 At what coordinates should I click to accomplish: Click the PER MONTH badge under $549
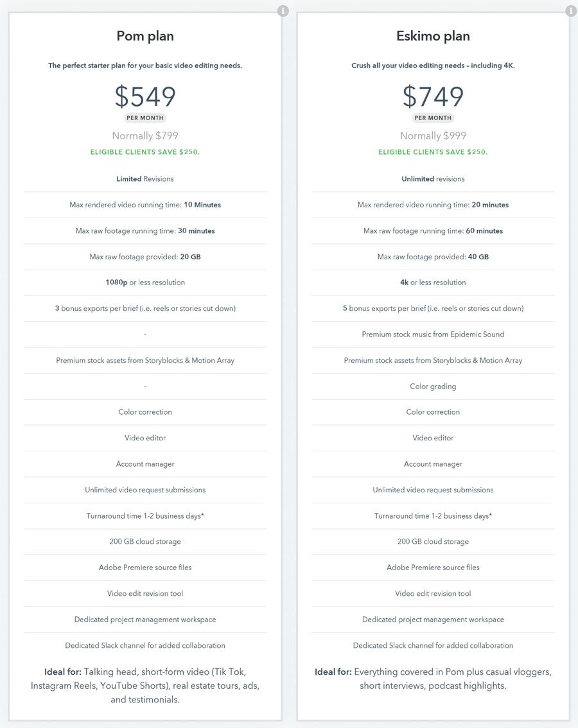click(x=145, y=118)
